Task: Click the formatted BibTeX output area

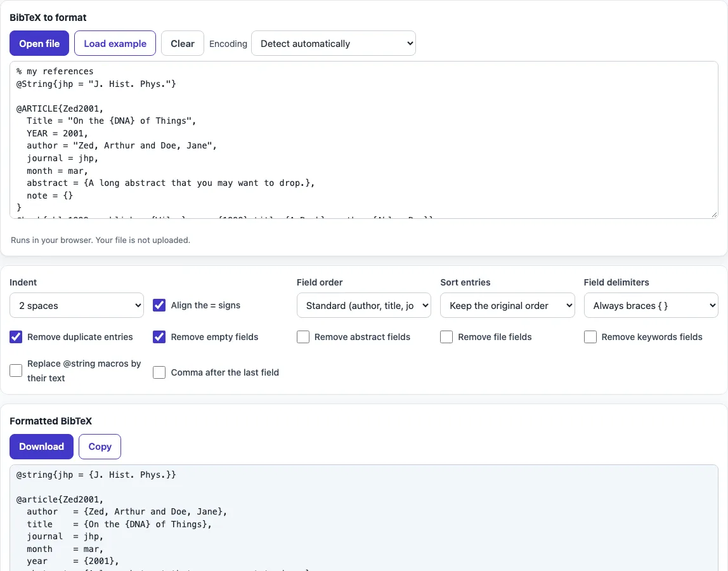Action: point(364,518)
